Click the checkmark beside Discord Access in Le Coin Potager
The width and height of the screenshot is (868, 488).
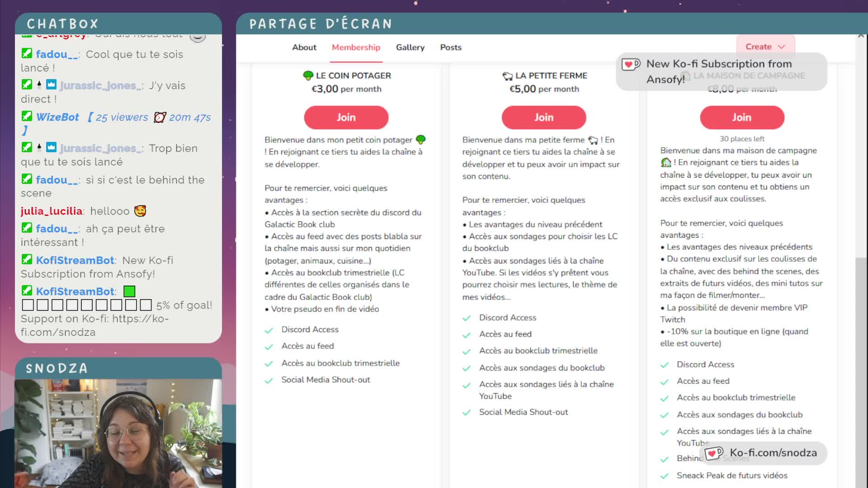[269, 330]
